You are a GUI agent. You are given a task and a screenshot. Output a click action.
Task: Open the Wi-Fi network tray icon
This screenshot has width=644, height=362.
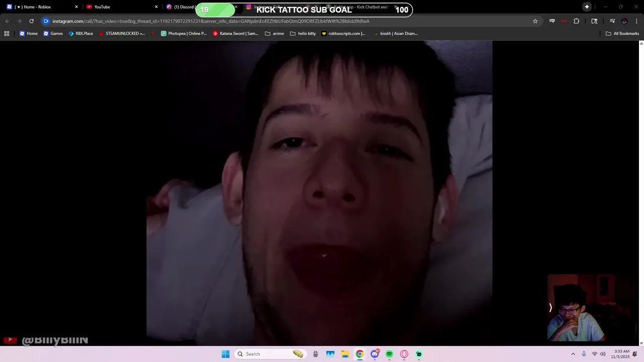pyautogui.click(x=595, y=354)
